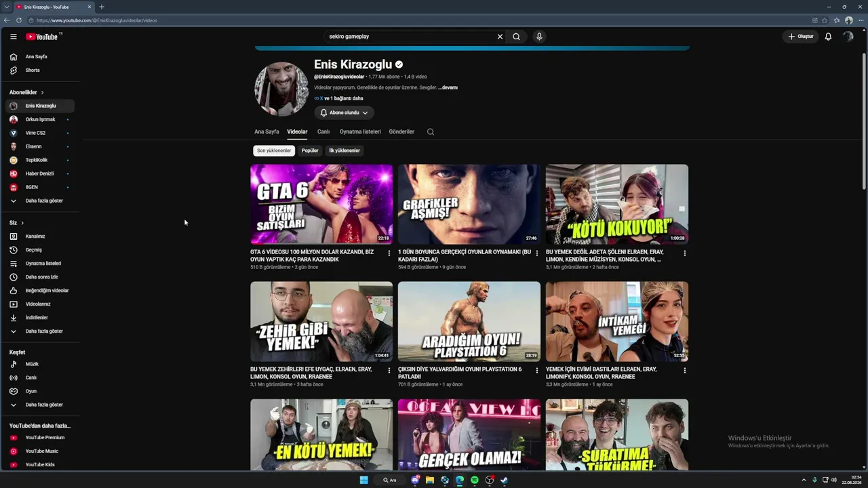The width and height of the screenshot is (868, 488).
Task: Expand more subscriptions with Daha fazla göster
Action: coord(41,201)
